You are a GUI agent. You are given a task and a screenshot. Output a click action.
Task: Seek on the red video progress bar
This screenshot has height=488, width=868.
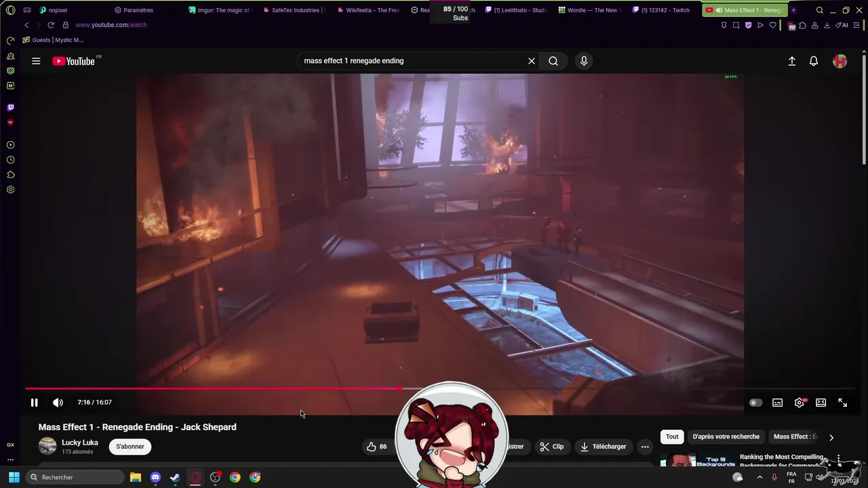point(213,388)
